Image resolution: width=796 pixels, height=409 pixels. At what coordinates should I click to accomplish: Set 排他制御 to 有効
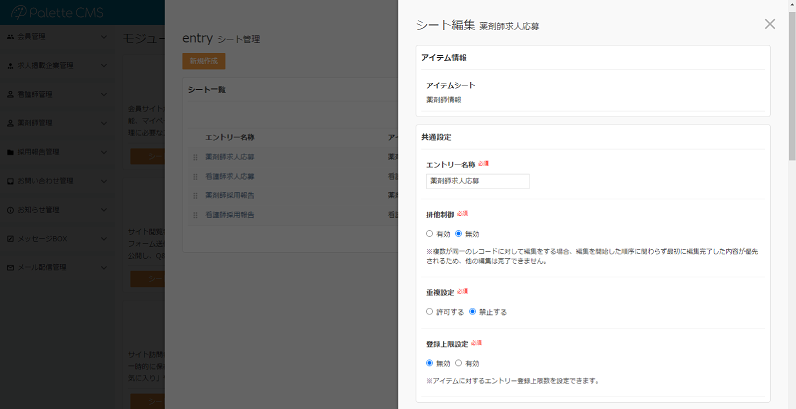429,234
